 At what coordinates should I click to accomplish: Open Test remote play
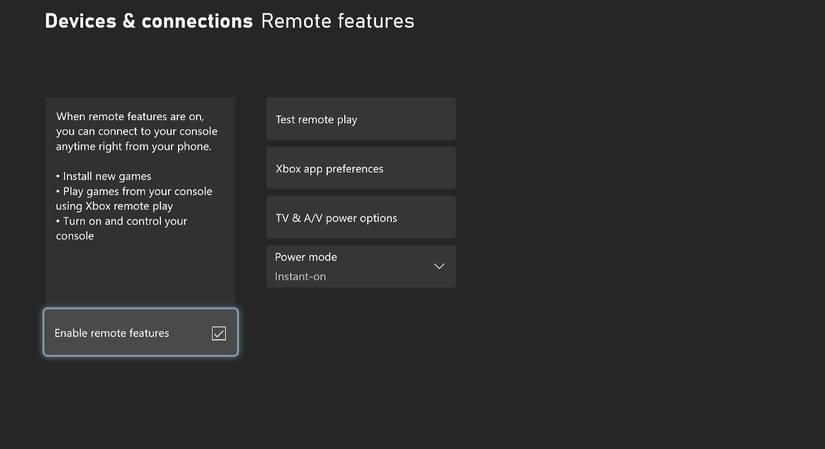(x=360, y=119)
